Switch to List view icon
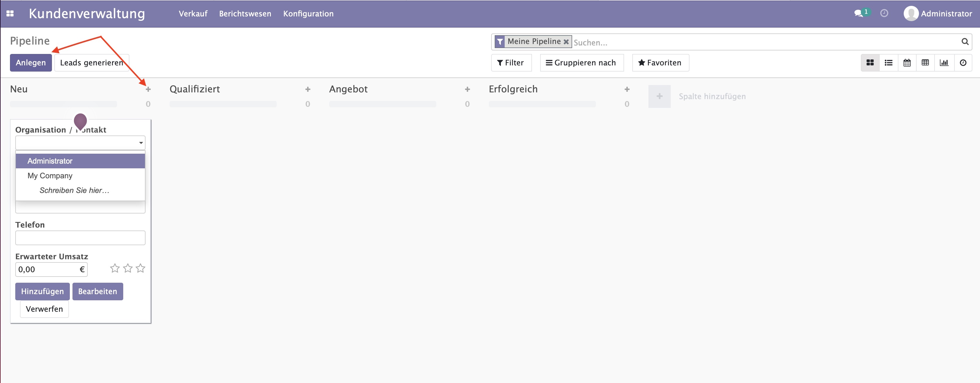Image resolution: width=980 pixels, height=383 pixels. pyautogui.click(x=888, y=62)
